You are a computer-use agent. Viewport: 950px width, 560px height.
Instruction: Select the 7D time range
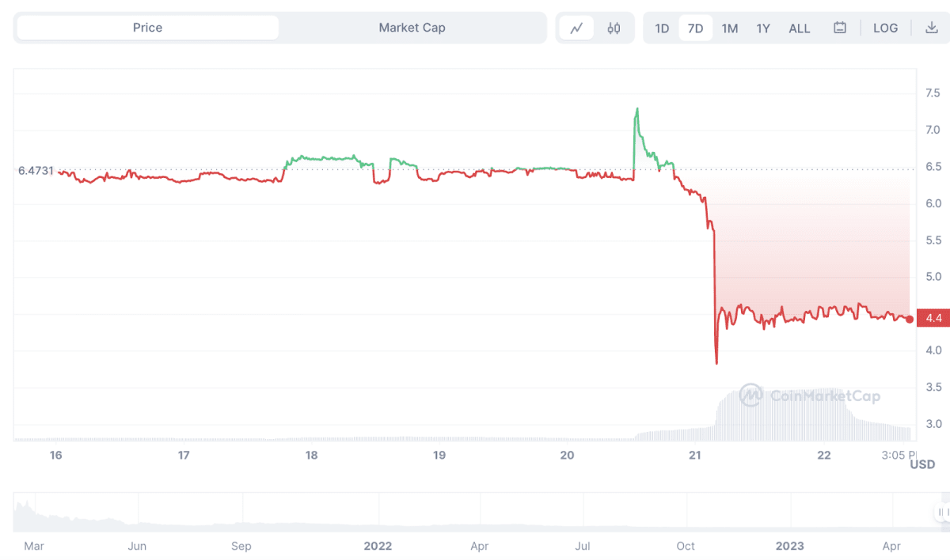(x=695, y=27)
